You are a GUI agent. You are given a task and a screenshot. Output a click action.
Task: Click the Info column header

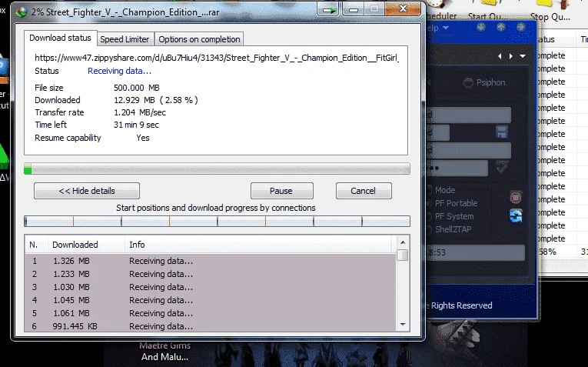click(258, 245)
